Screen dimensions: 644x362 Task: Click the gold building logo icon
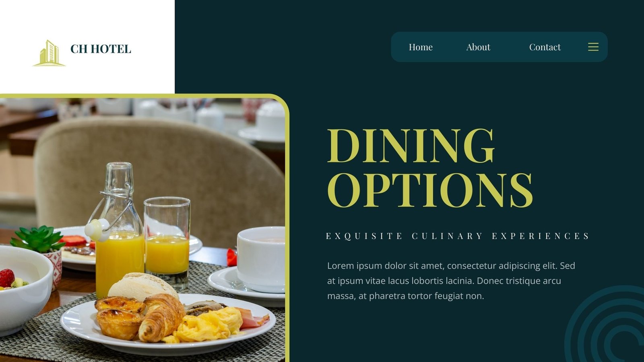point(49,53)
